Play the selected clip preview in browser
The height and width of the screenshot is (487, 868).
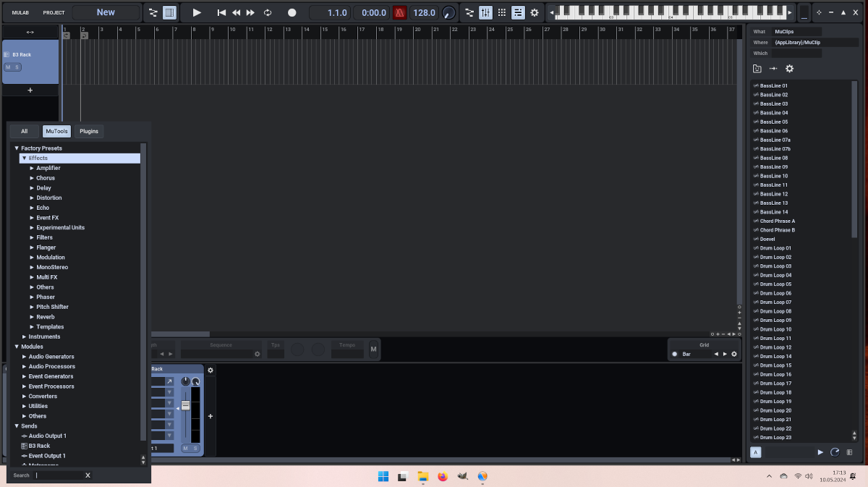(x=820, y=452)
